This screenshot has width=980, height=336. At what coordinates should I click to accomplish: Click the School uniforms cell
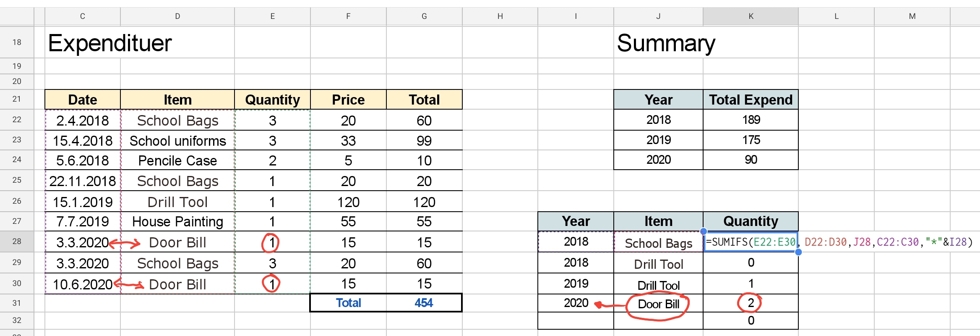[177, 141]
